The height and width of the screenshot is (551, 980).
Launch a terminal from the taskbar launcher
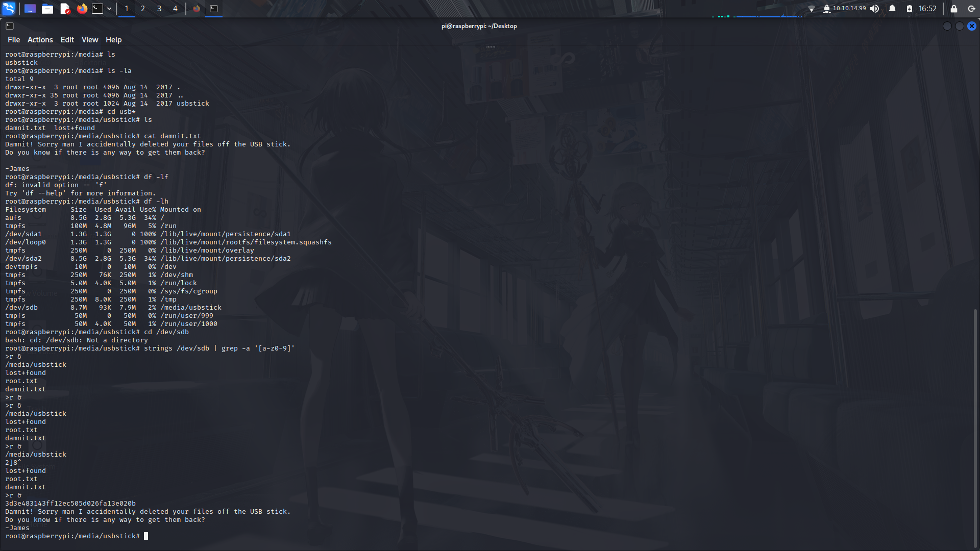pos(97,9)
